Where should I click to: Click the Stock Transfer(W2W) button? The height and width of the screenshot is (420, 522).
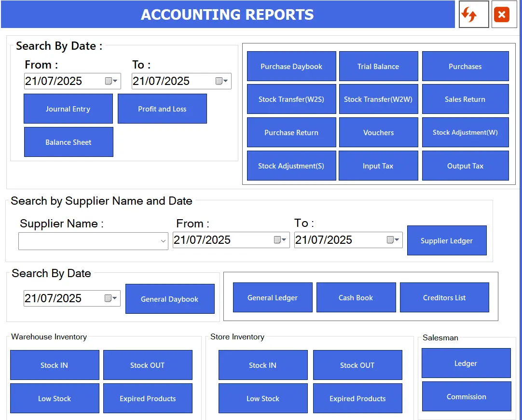(378, 99)
